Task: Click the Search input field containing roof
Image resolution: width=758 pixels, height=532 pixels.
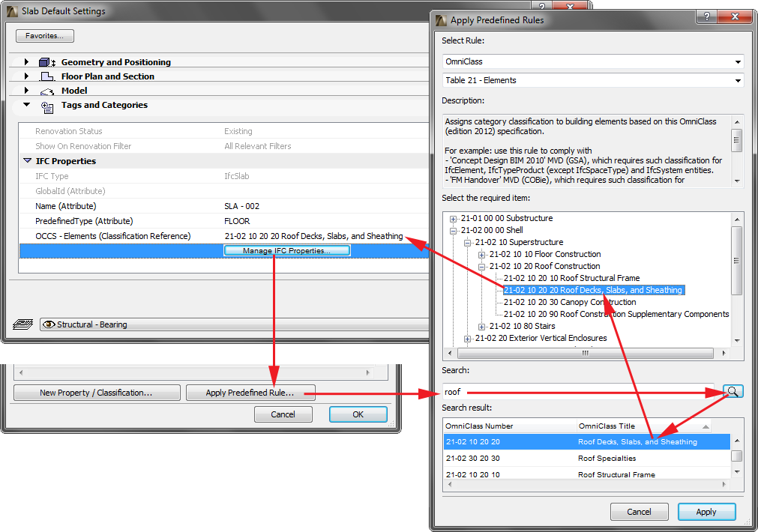Action: [578, 391]
